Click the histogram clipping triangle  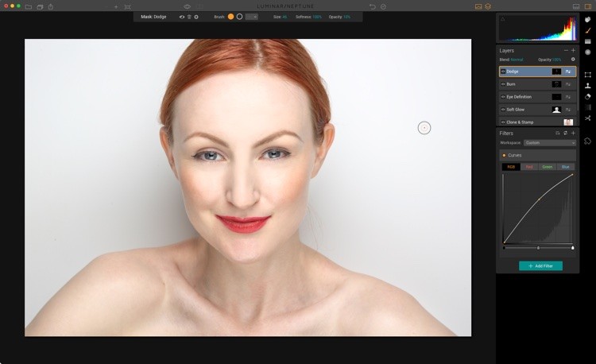pos(502,18)
